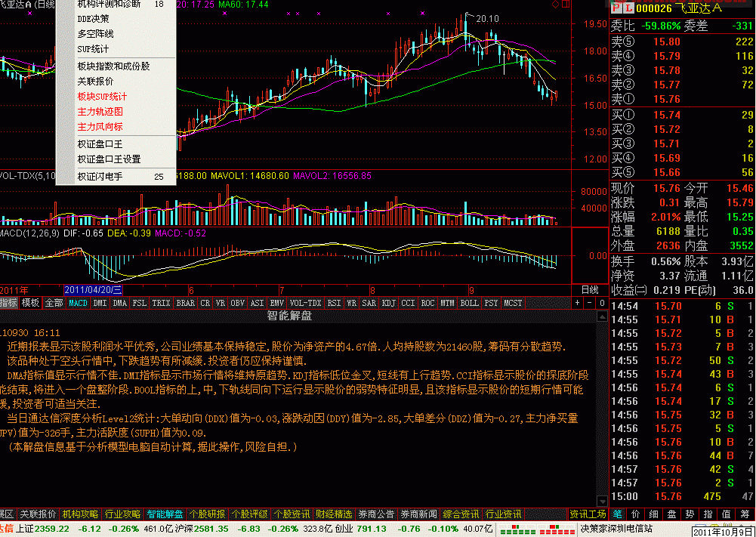Click the red window-layout icon above price axis
Screen dimensions: 756x537
click(x=565, y=5)
